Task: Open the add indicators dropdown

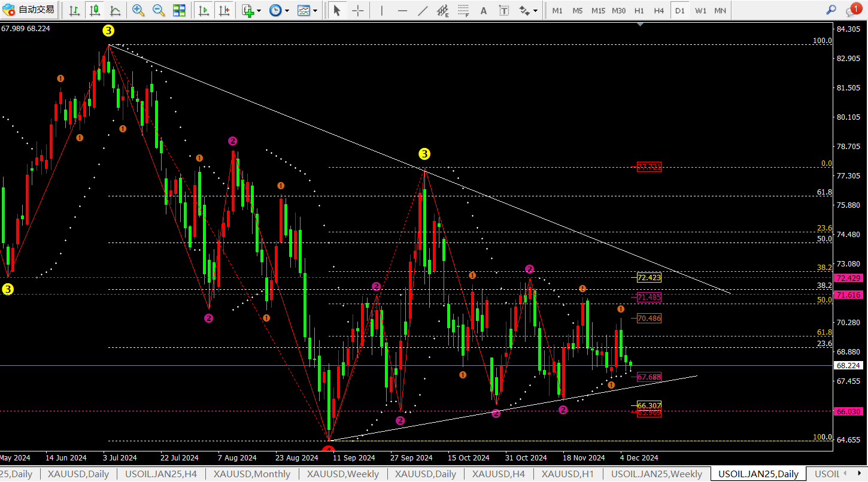Action: 251,10
